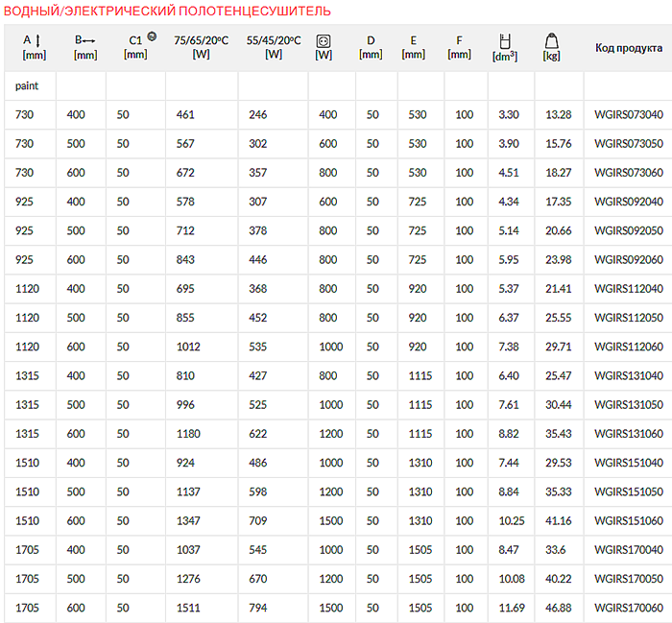
Task: Select product code WGIRS151040
Action: click(x=629, y=463)
